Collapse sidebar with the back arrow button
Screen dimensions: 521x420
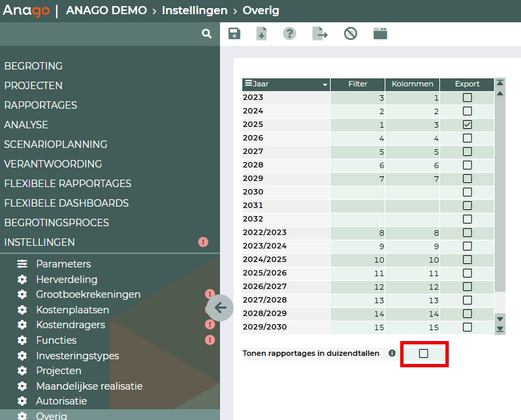[x=220, y=308]
